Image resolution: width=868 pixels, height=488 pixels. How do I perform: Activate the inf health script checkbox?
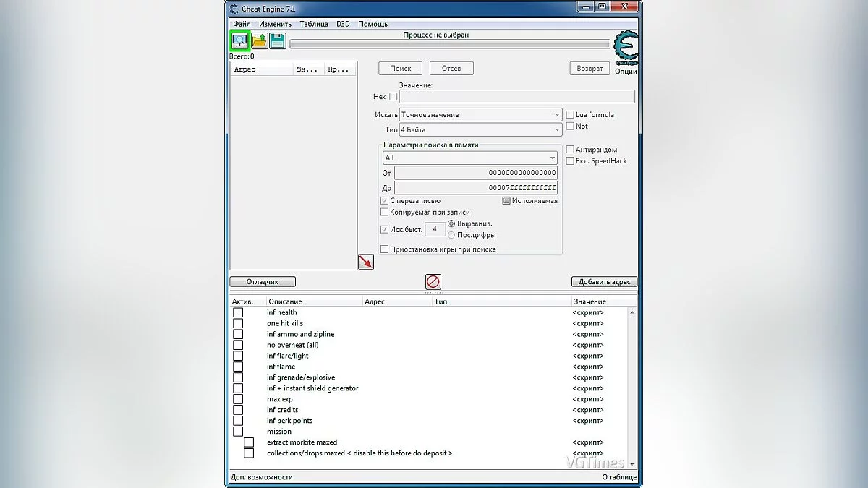(x=238, y=313)
